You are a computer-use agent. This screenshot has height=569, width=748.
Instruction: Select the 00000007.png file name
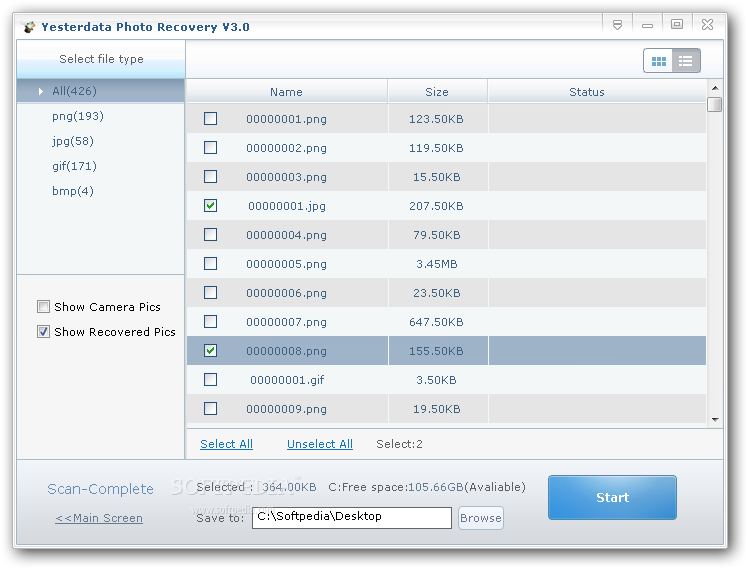tap(287, 322)
